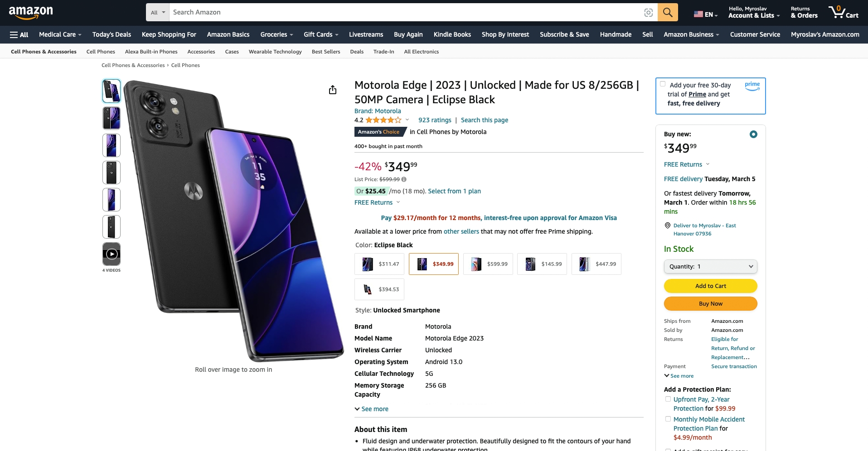Open the shopping cart
The image size is (868, 451).
click(x=843, y=12)
